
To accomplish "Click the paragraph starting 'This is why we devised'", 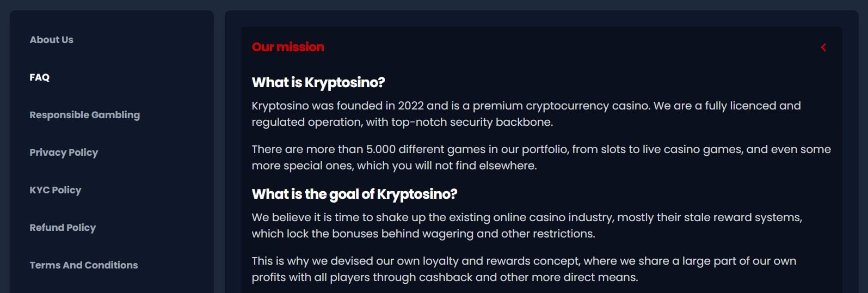I will click(x=524, y=269).
